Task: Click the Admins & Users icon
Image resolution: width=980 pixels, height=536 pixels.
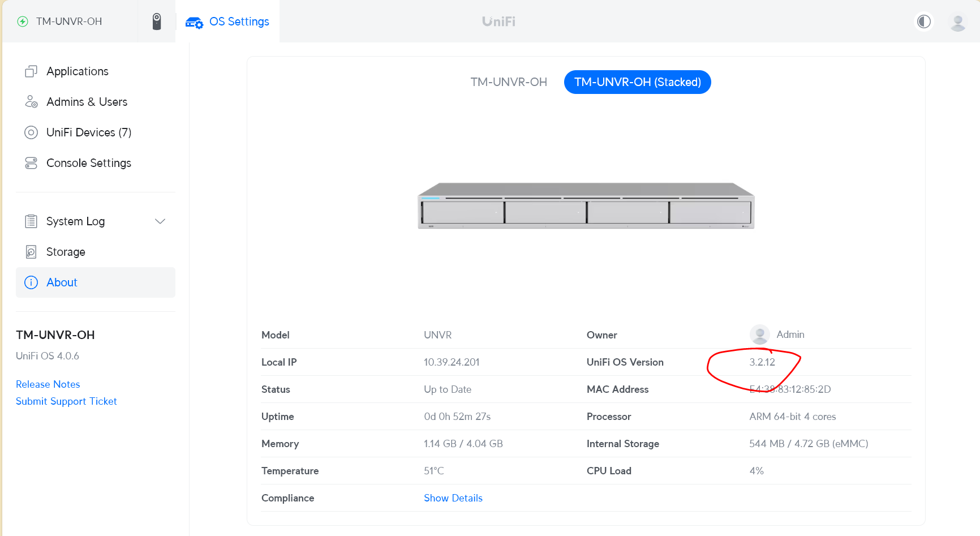Action: coord(31,102)
